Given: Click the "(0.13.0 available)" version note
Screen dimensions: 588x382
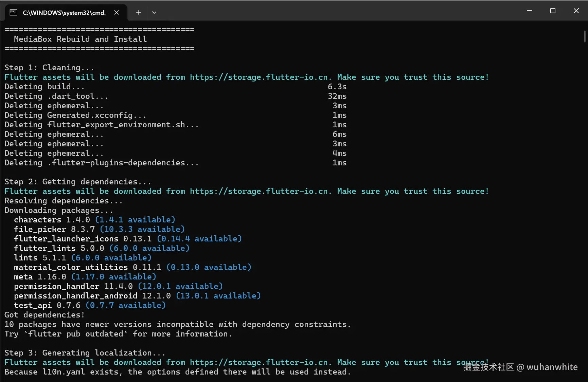Looking at the screenshot, I should 209,267.
